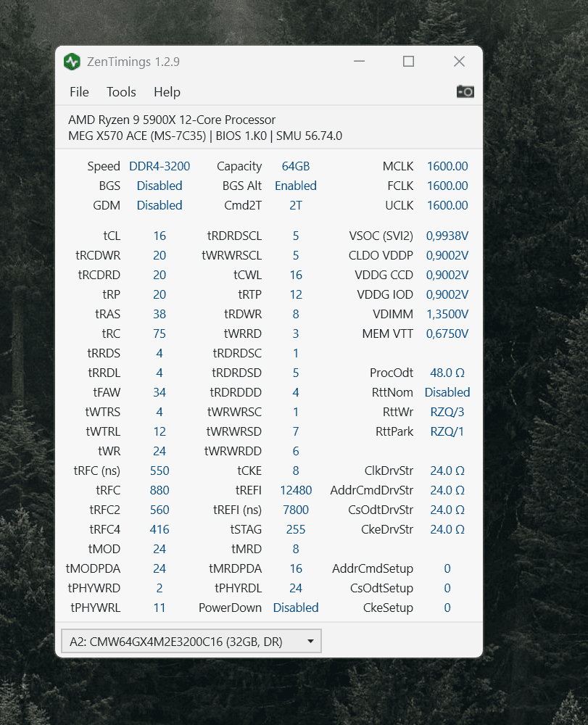
Task: Click the CLDO VDDP voltage value
Action: point(447,255)
